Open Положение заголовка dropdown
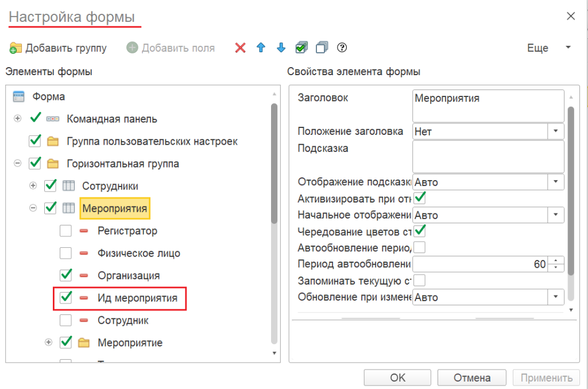 (556, 131)
